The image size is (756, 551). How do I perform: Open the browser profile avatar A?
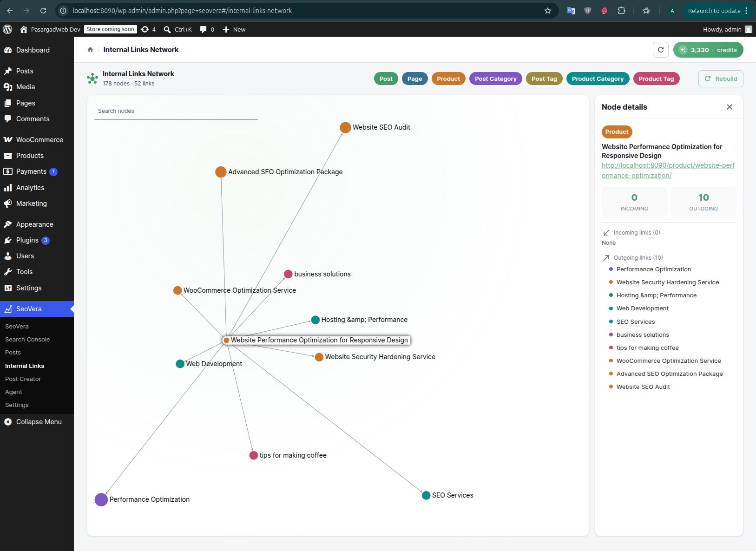point(672,11)
